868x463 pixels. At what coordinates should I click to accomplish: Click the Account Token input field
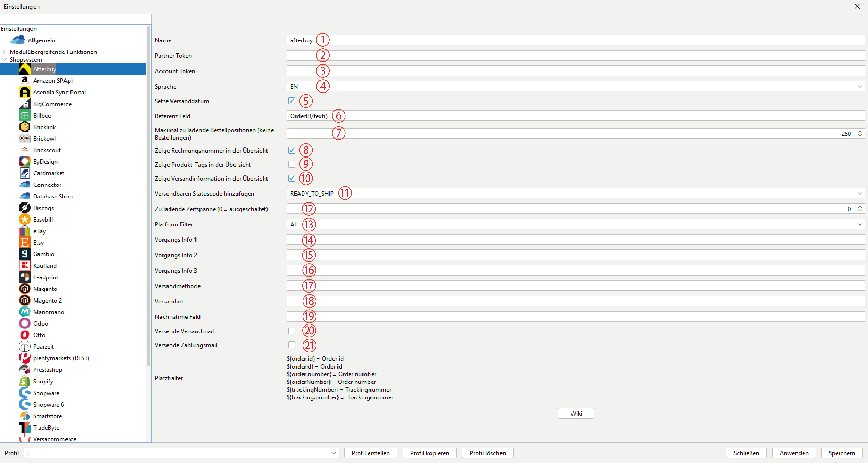(576, 71)
